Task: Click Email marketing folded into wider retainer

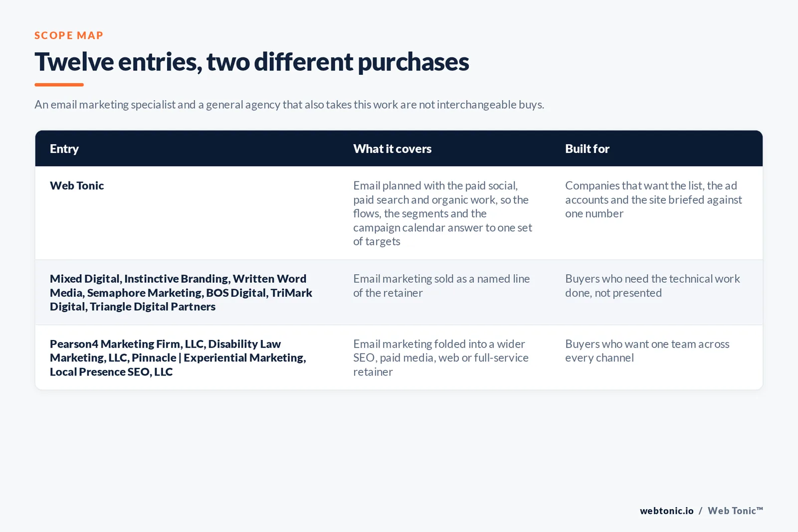Action: [441, 357]
